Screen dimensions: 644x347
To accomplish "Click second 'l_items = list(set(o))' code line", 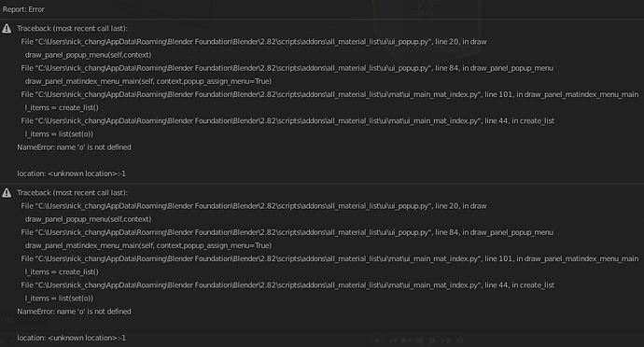I will (59, 298).
